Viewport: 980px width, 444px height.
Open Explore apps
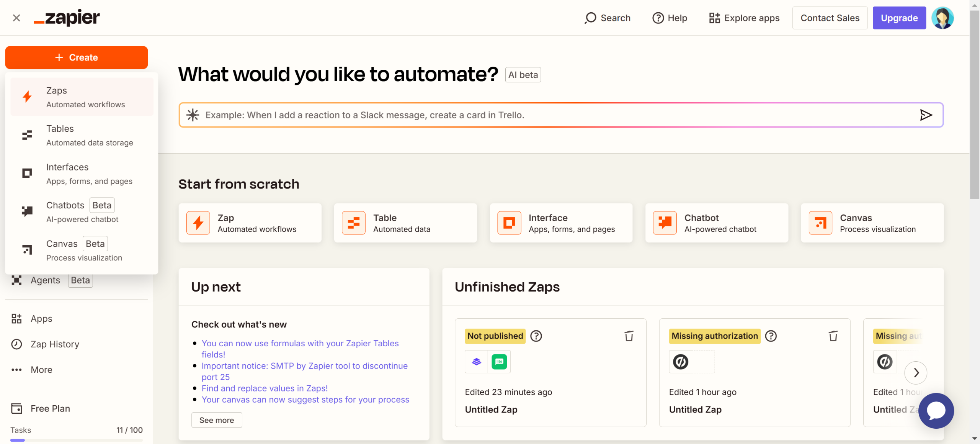click(x=744, y=18)
